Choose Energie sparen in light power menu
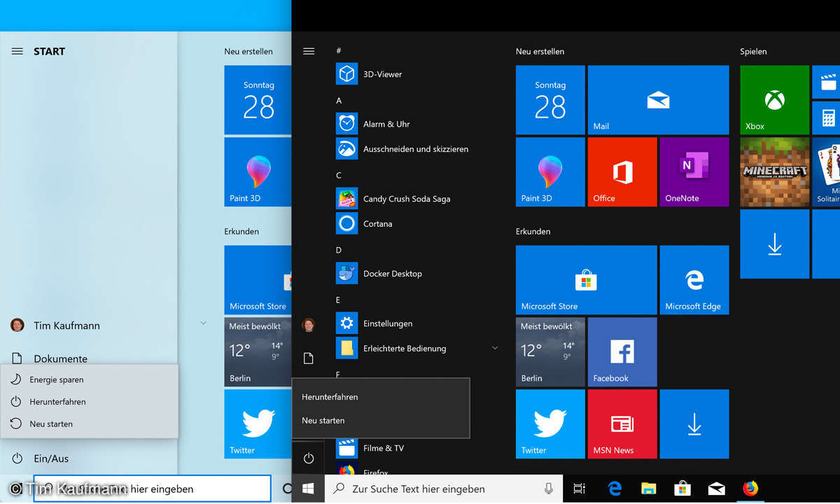 click(x=89, y=379)
